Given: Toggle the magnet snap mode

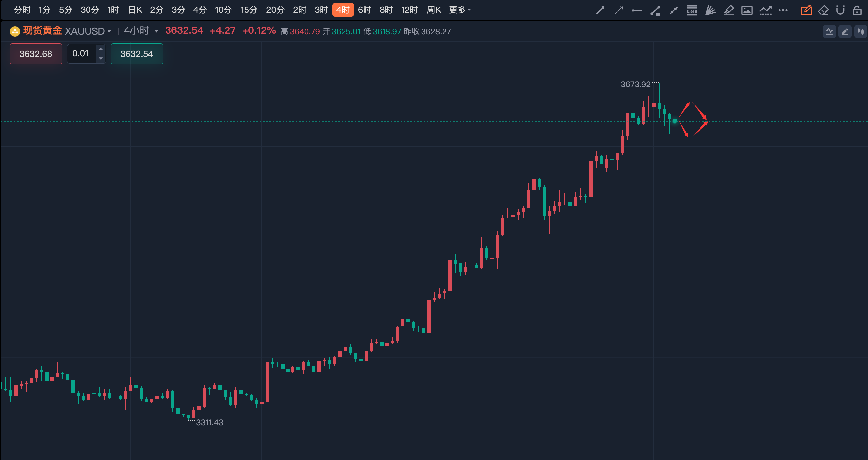Looking at the screenshot, I should pos(840,10).
